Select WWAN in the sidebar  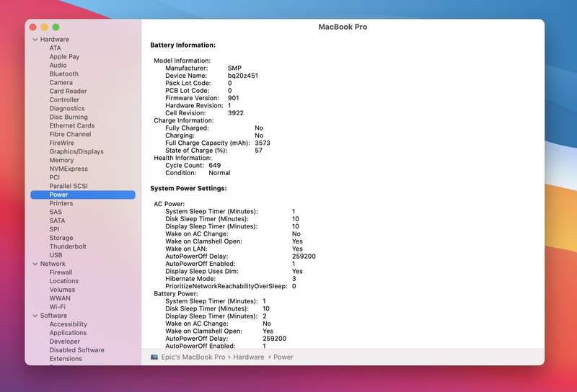tap(60, 298)
